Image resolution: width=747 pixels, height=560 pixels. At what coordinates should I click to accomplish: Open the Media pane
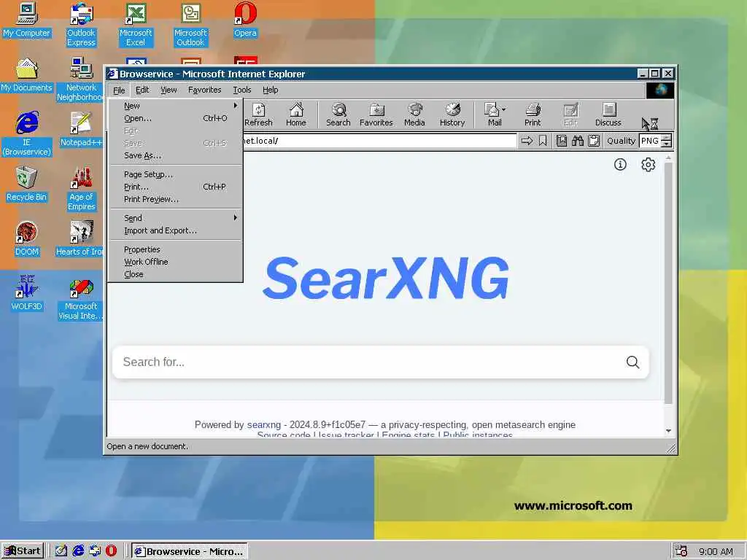(x=414, y=114)
